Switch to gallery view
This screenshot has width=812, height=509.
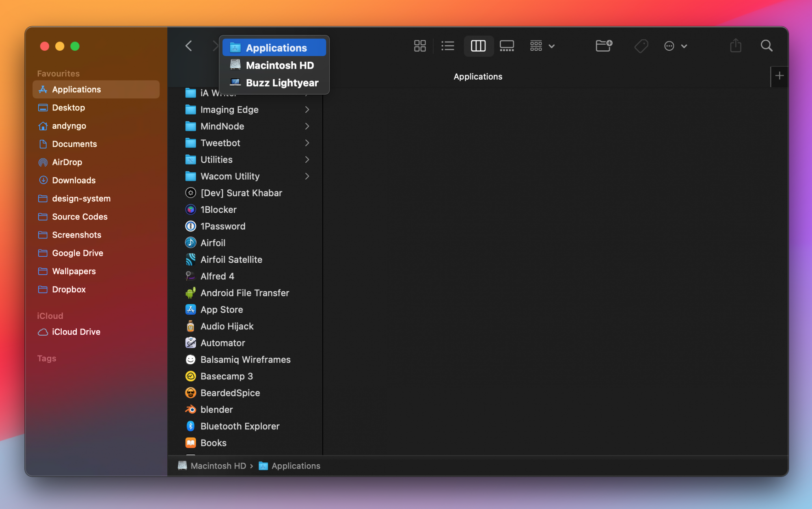[x=507, y=46]
